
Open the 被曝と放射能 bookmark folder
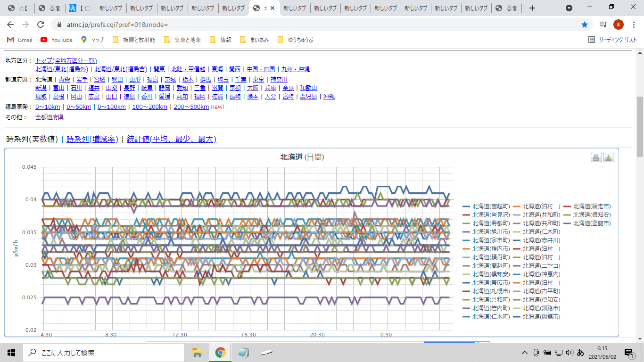(x=133, y=40)
